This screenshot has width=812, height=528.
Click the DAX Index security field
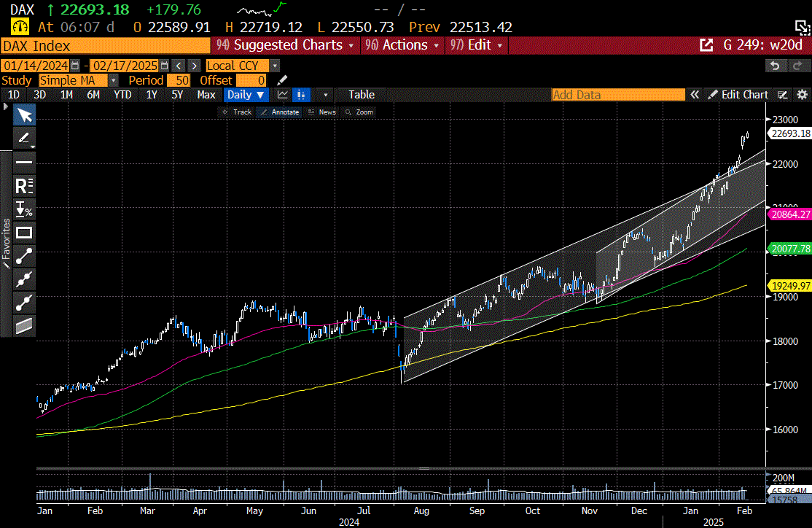106,46
